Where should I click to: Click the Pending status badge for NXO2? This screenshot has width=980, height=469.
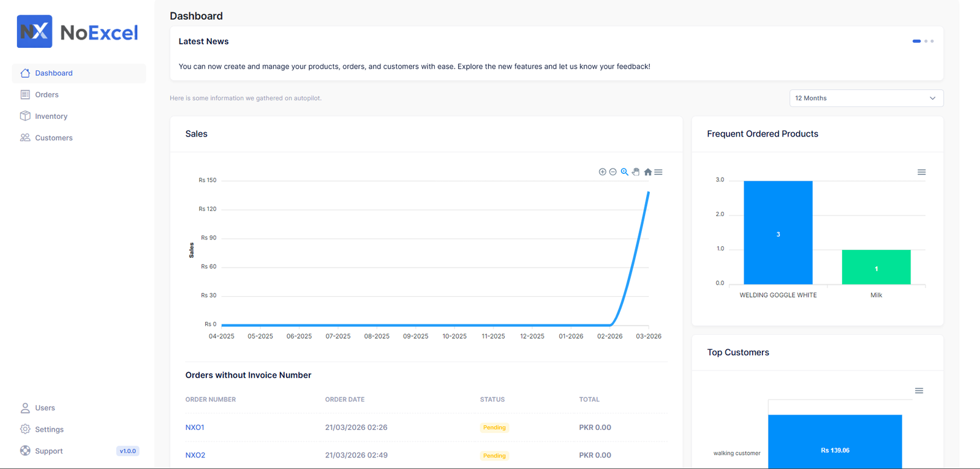point(494,456)
